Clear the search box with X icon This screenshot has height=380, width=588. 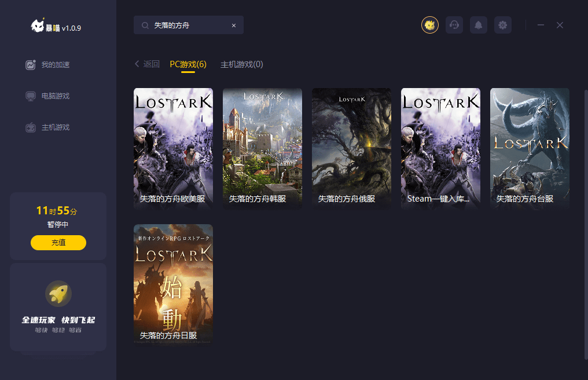tap(234, 25)
